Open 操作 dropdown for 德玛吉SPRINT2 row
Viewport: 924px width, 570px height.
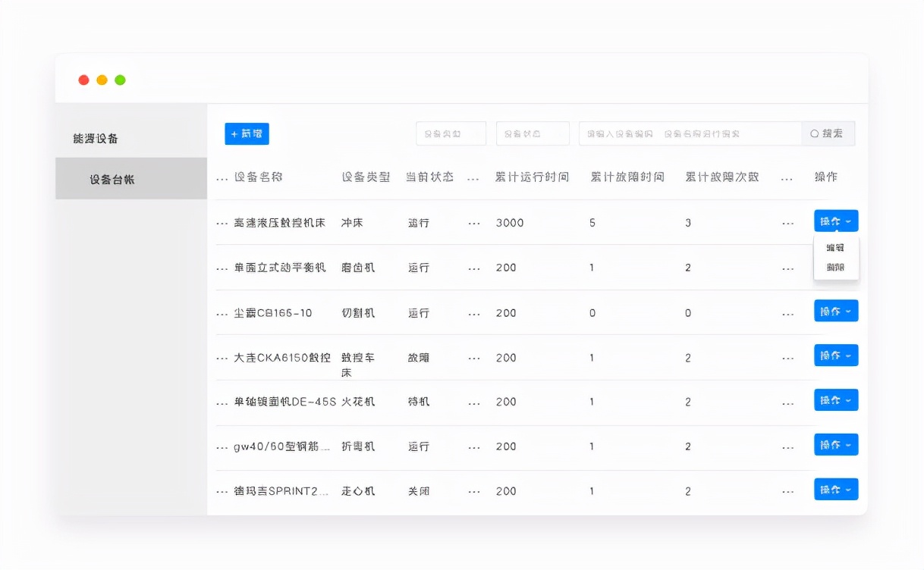click(x=836, y=490)
